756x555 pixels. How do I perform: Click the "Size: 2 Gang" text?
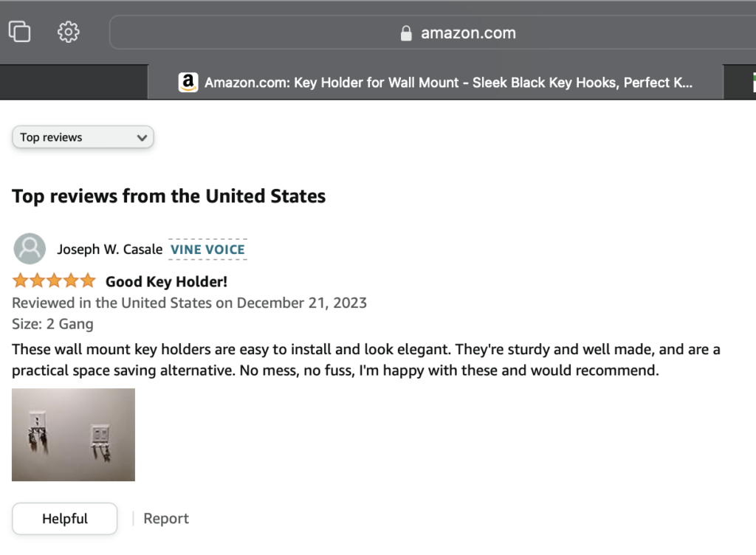click(52, 323)
